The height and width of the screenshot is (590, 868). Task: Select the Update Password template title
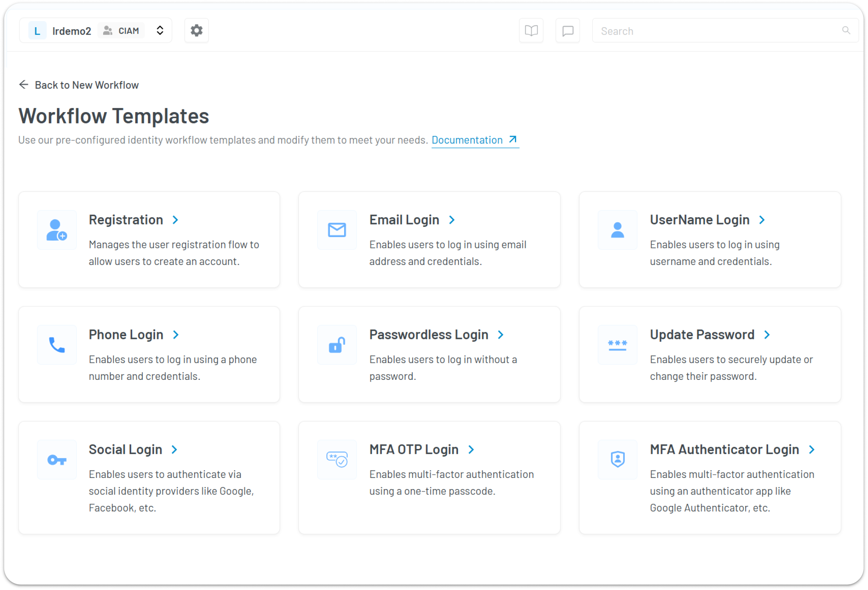point(702,335)
